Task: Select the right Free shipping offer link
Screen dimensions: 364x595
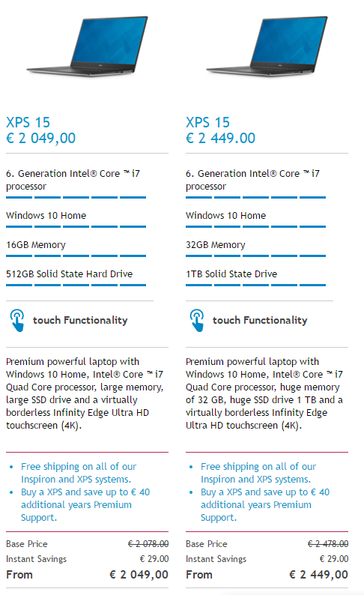Action: tap(258, 473)
